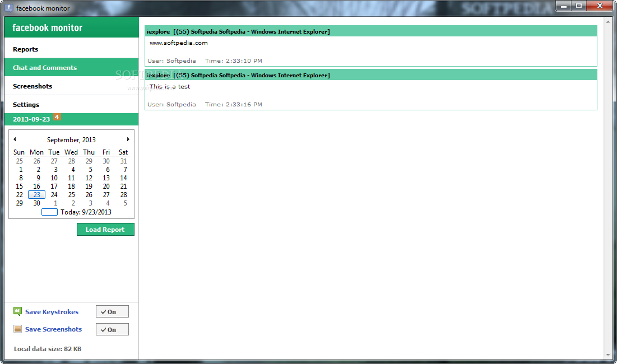Click the Time: 2:33:16 PM text
This screenshot has height=364, width=617.
pos(233,105)
